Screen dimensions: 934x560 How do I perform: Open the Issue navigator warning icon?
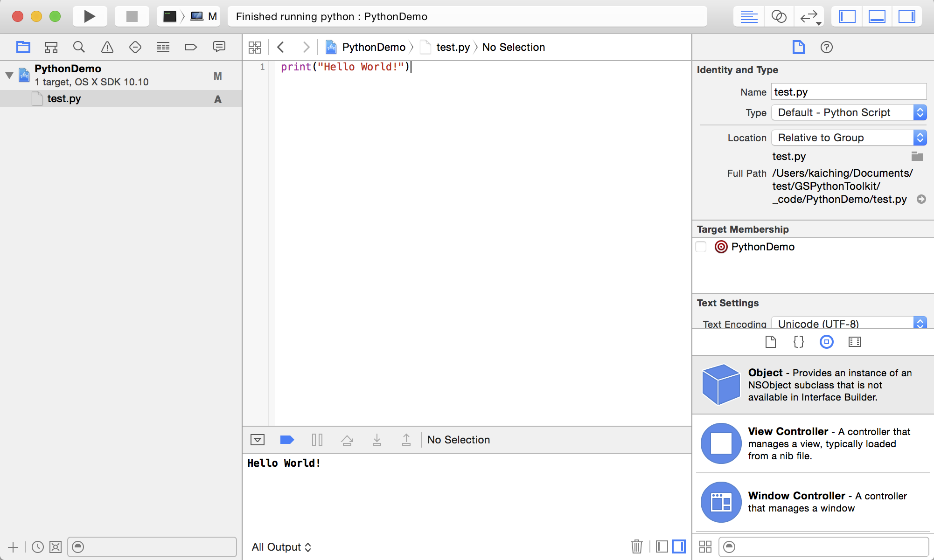tap(107, 47)
